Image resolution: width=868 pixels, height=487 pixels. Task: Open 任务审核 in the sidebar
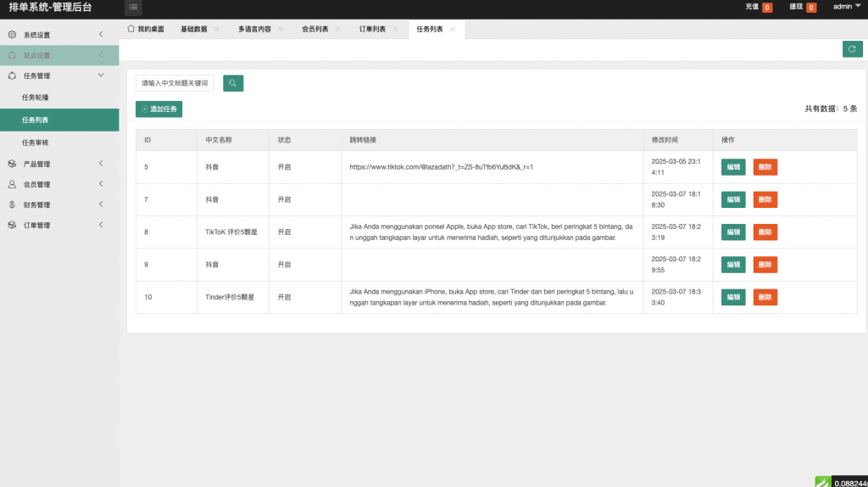point(36,142)
